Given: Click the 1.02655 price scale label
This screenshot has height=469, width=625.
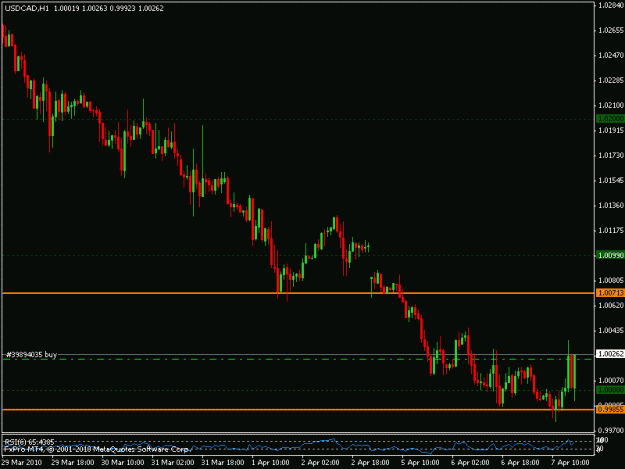Looking at the screenshot, I should pos(611,31).
